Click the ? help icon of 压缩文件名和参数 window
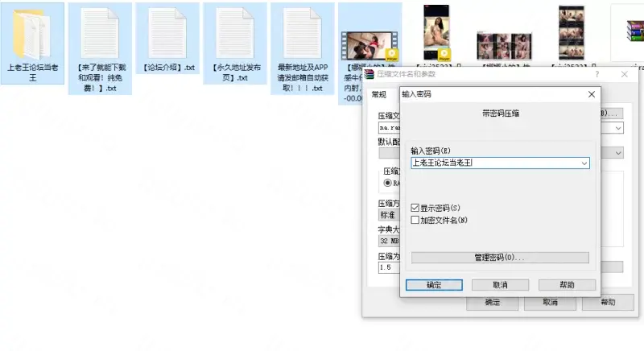The width and height of the screenshot is (644, 351). 597,74
